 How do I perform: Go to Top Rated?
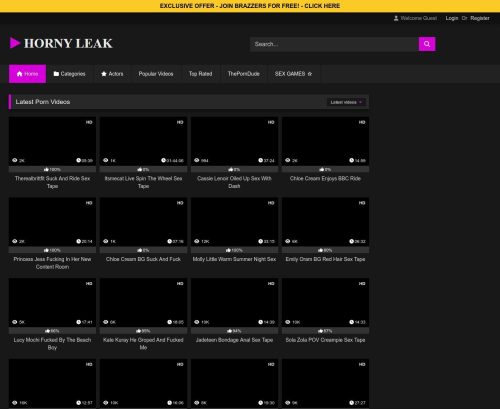(x=200, y=74)
